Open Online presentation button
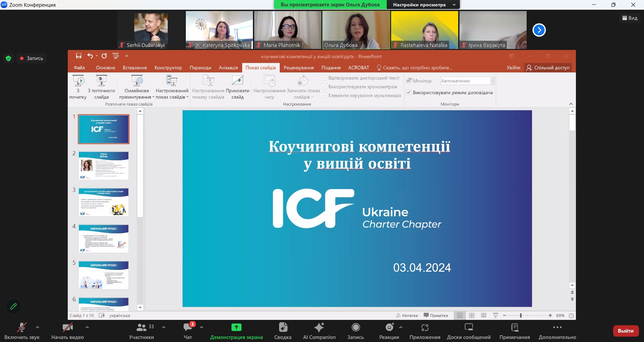Viewport: 644px width, 342px height. click(137, 87)
